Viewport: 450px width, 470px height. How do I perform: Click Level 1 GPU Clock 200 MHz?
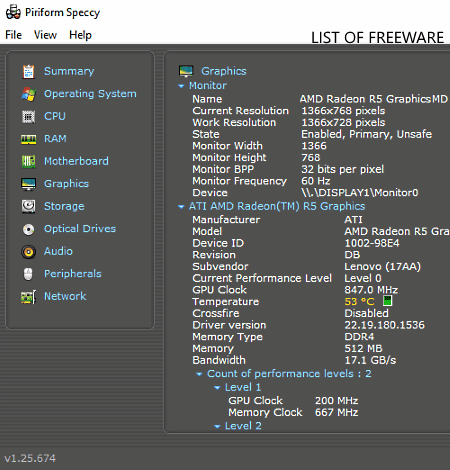[337, 401]
